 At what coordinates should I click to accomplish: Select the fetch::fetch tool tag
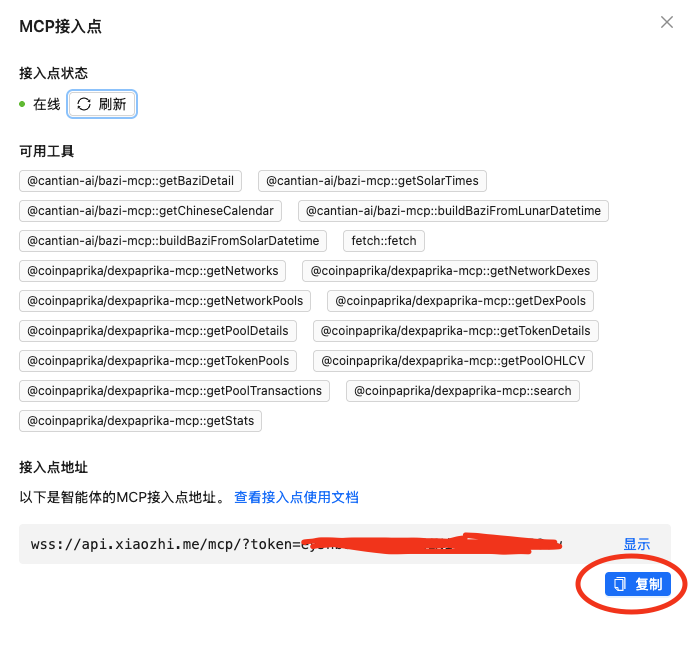click(x=384, y=241)
